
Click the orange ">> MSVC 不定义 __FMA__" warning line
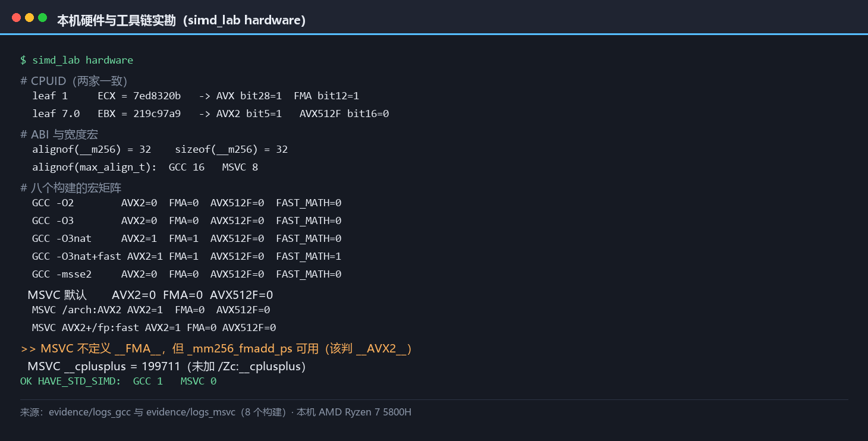click(x=216, y=348)
